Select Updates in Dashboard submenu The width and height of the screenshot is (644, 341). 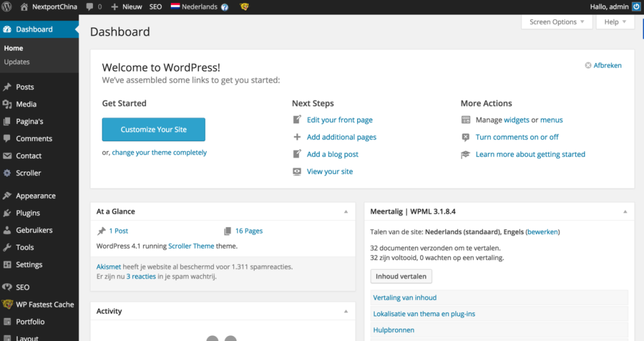click(17, 62)
